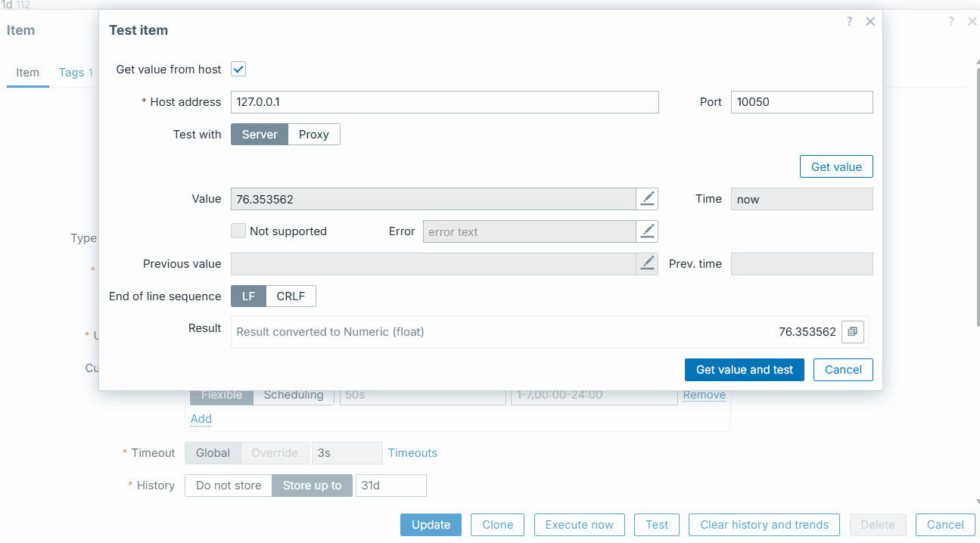Click the pencil edit icon beside Value field
The image size is (980, 543).
point(647,199)
